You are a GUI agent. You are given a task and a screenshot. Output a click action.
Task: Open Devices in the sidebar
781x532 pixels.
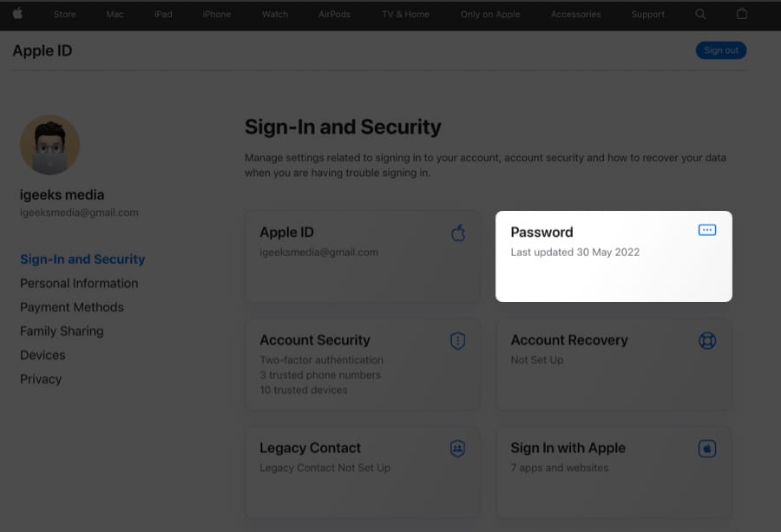pos(43,355)
